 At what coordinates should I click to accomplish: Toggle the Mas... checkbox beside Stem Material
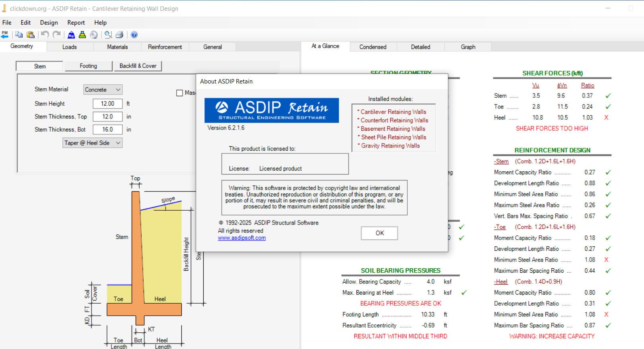click(x=179, y=93)
